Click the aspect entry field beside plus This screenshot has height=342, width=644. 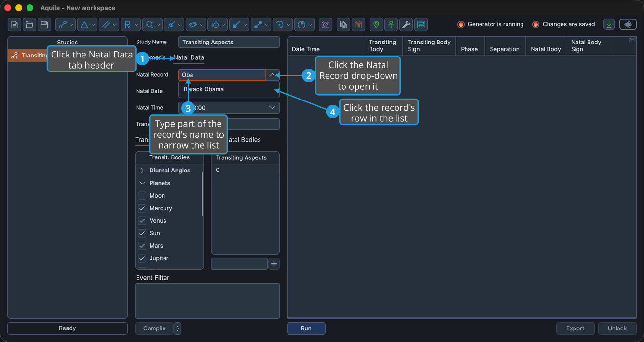(239, 264)
